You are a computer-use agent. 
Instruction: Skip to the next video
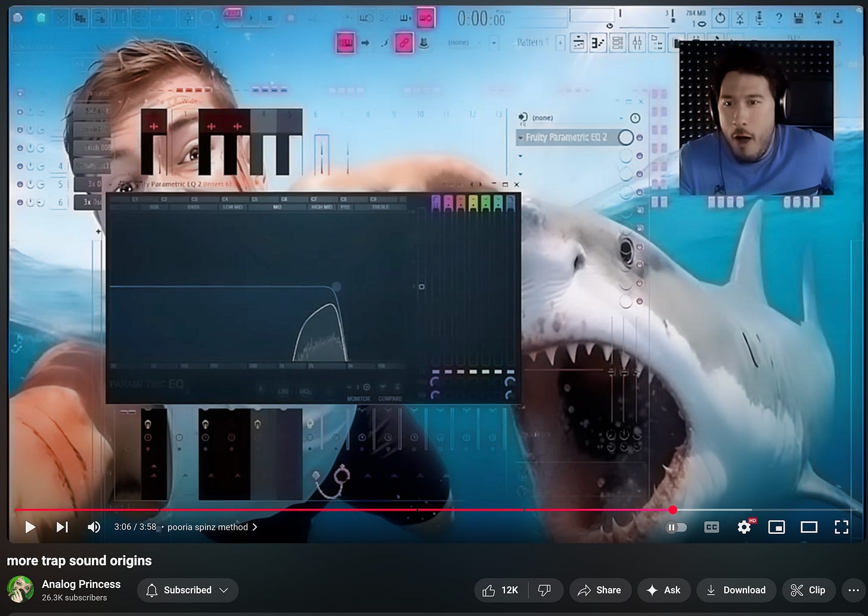[x=62, y=527]
